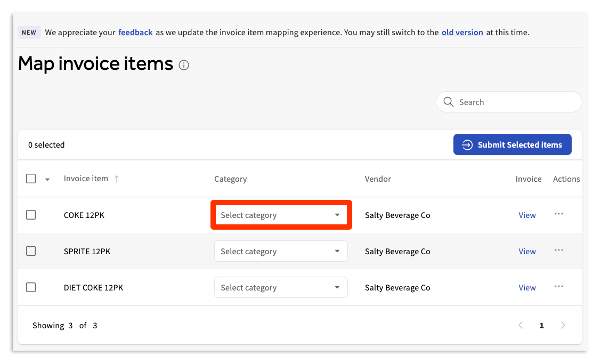This screenshot has height=364, width=601.
Task: Open the category dropdown for SPRITE 12PK
Action: pos(281,251)
